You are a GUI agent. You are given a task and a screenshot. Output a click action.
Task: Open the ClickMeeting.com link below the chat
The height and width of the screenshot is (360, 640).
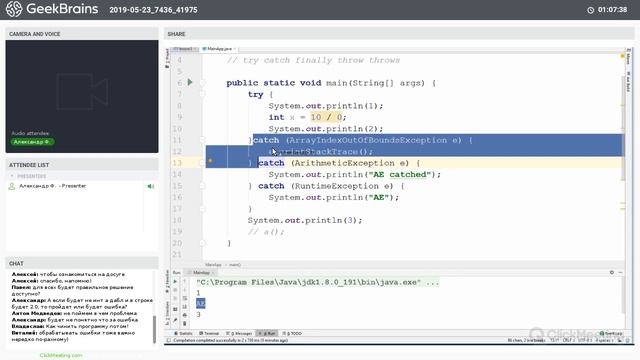pos(61,355)
